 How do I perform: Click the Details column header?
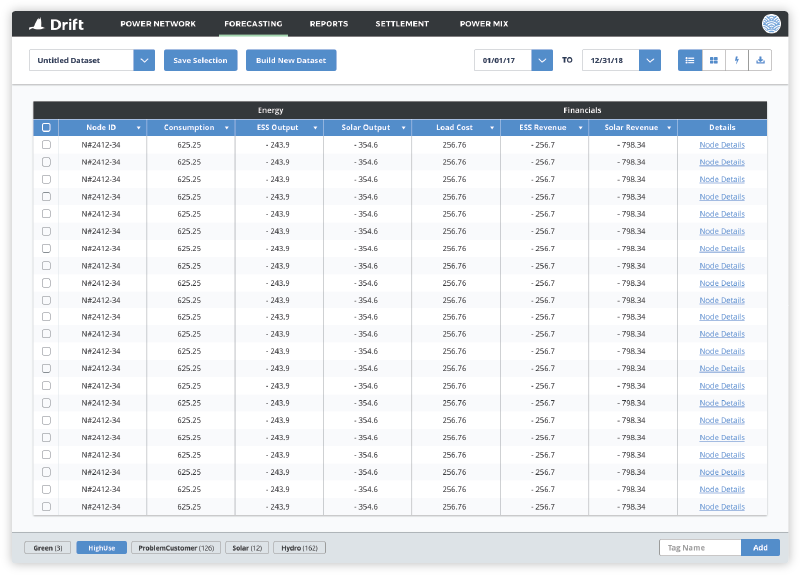point(722,128)
